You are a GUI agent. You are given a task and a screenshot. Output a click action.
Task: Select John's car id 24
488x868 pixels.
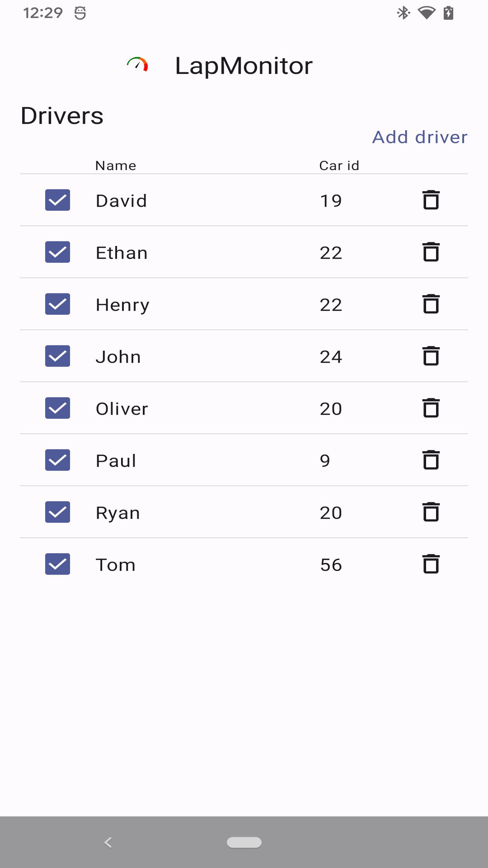pyautogui.click(x=331, y=357)
